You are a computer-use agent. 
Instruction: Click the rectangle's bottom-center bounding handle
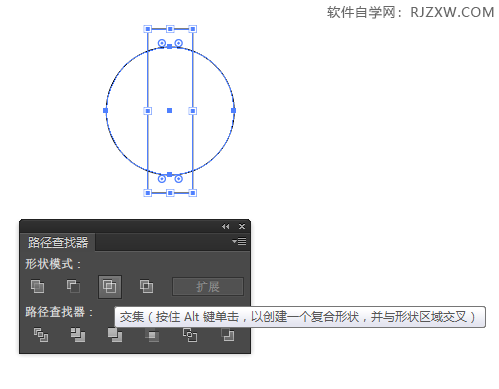coord(170,193)
